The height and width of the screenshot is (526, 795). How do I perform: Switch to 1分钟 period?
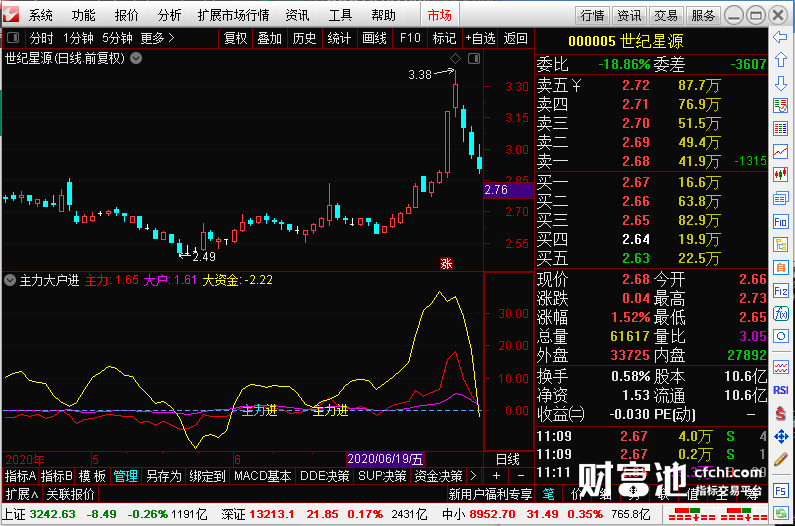point(78,38)
